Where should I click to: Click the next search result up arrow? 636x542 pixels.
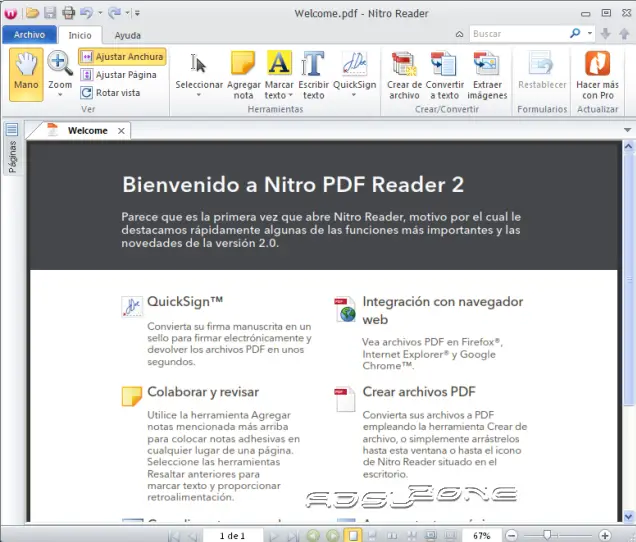point(624,34)
